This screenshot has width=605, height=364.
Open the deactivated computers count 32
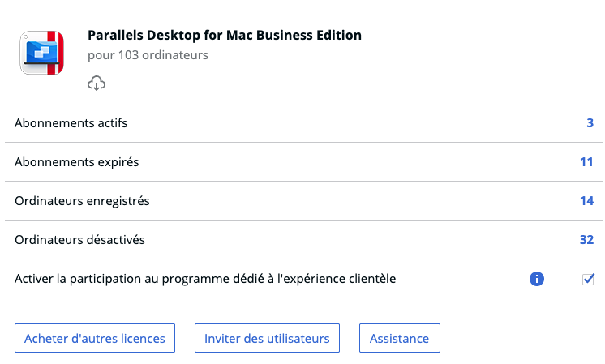click(x=586, y=240)
